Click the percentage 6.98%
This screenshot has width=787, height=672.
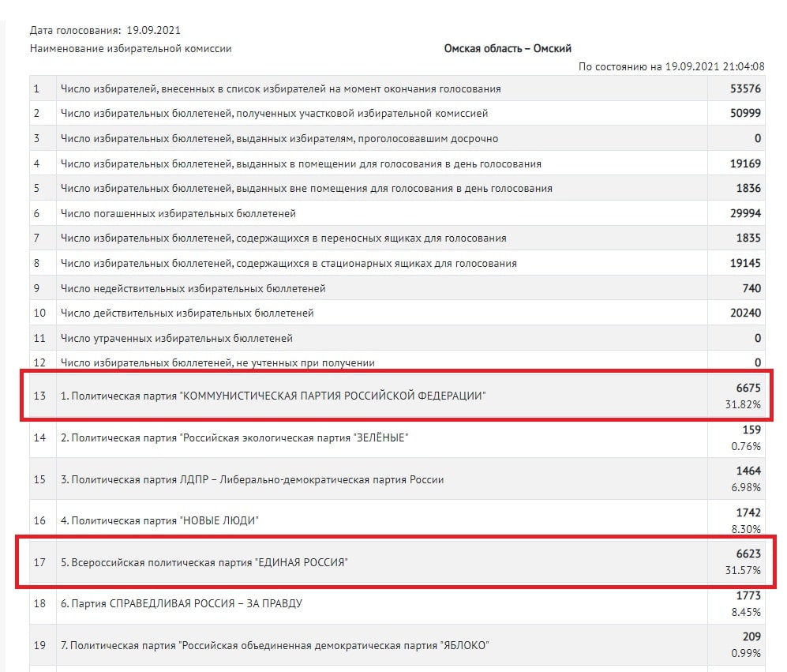coord(746,487)
